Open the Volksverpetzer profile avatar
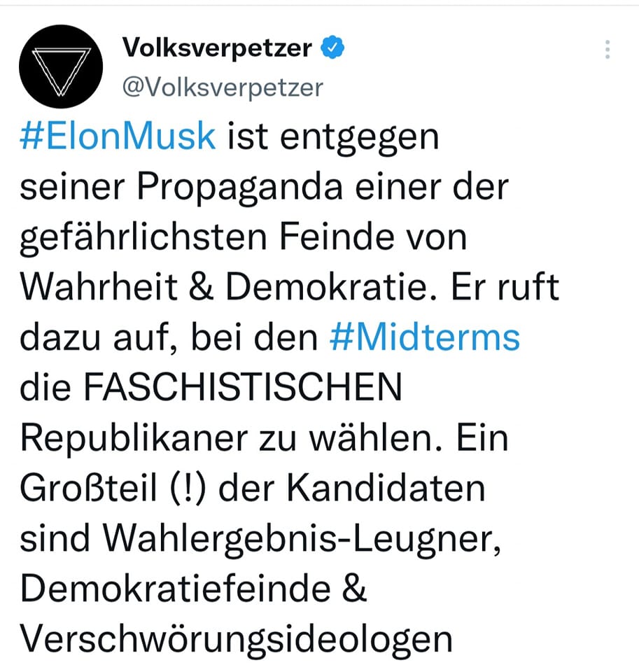 (61, 66)
